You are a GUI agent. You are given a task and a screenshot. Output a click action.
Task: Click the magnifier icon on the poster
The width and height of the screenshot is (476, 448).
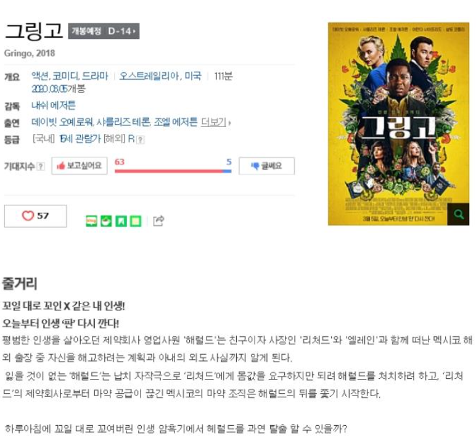(x=458, y=214)
